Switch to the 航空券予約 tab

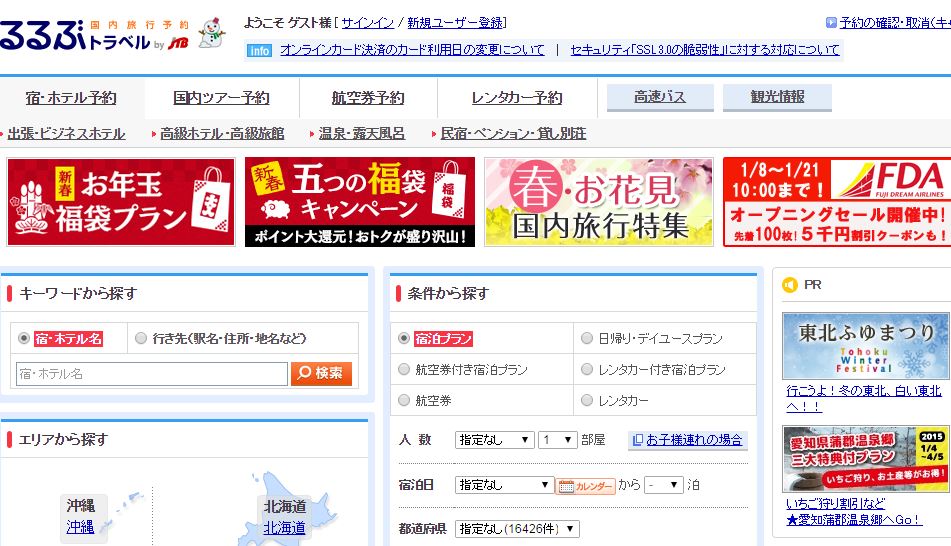(x=368, y=98)
